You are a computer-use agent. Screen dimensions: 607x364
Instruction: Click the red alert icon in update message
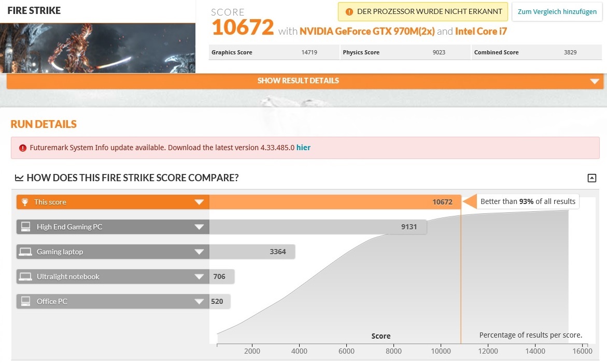pyautogui.click(x=23, y=148)
